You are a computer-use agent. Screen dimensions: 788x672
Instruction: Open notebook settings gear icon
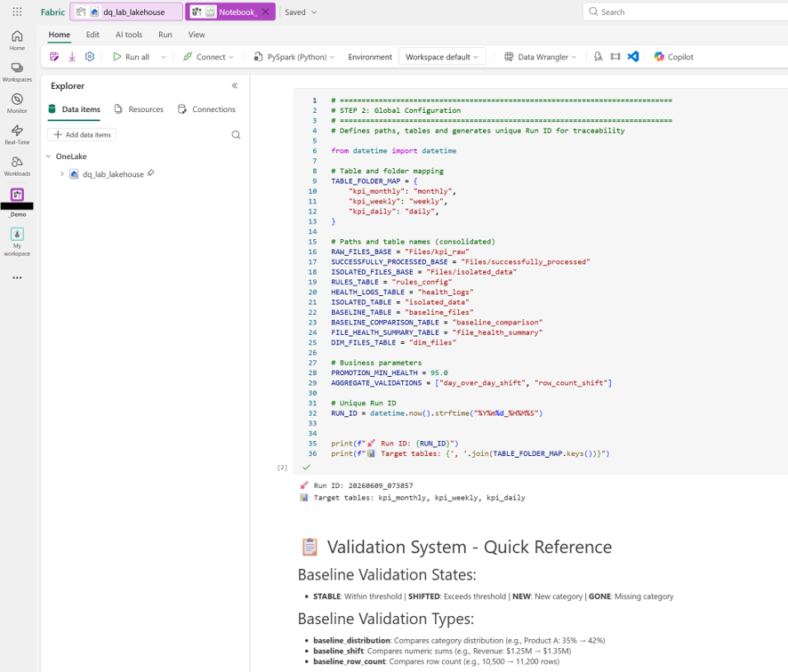(90, 57)
